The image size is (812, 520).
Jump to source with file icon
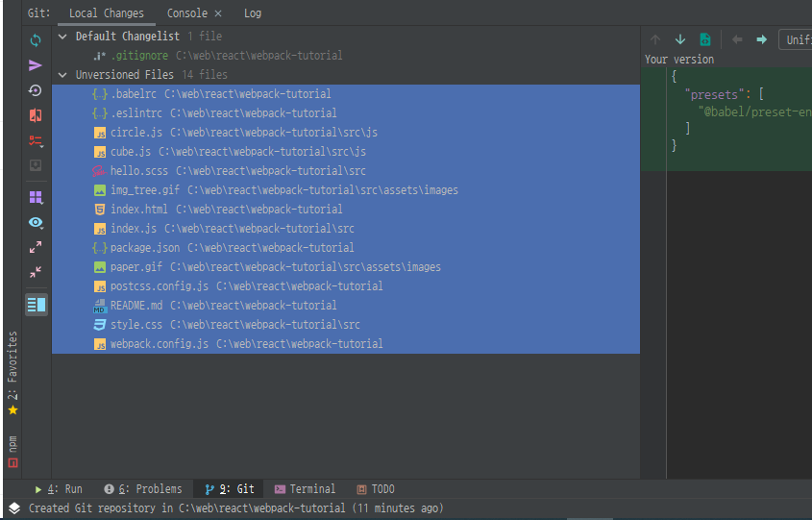click(705, 39)
